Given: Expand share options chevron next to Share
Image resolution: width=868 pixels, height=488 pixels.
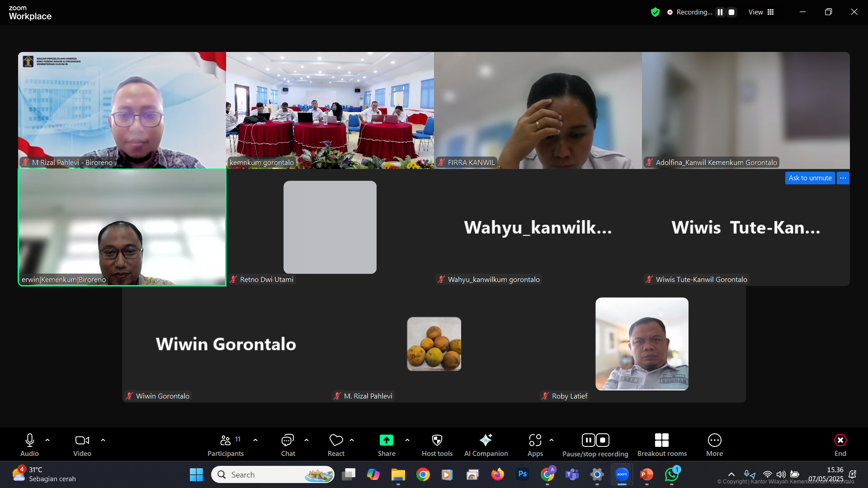Looking at the screenshot, I should (407, 440).
